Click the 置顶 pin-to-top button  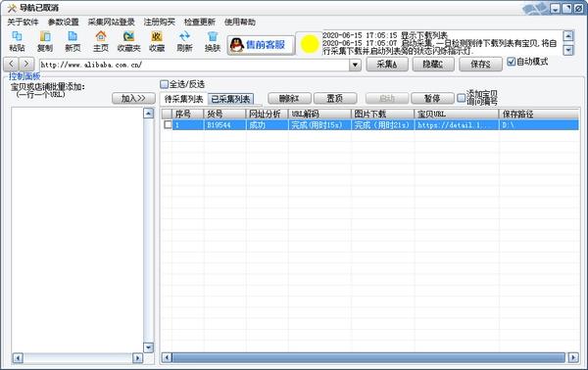click(335, 99)
